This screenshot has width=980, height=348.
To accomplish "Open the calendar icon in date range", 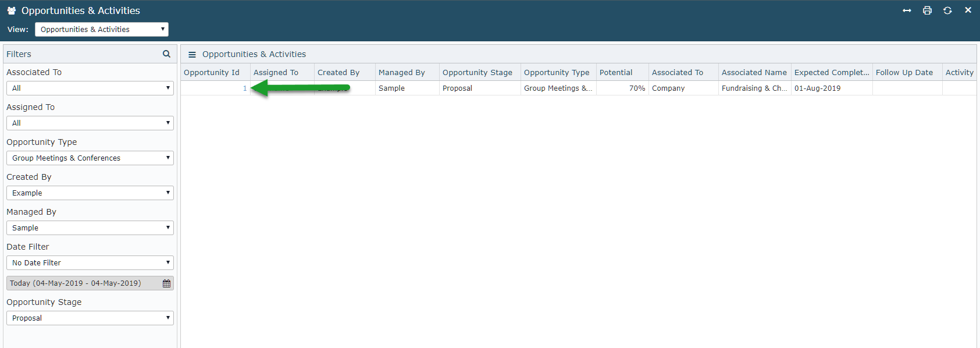I will [166, 283].
